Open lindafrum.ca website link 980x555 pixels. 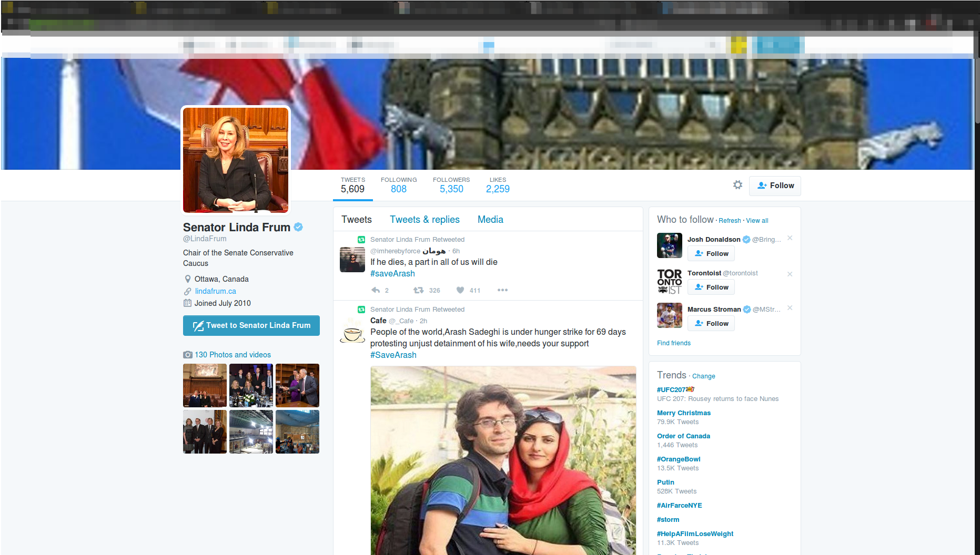[215, 291]
